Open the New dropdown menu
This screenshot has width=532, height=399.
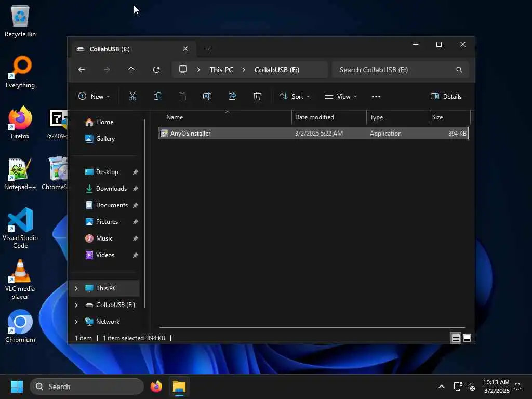click(94, 96)
